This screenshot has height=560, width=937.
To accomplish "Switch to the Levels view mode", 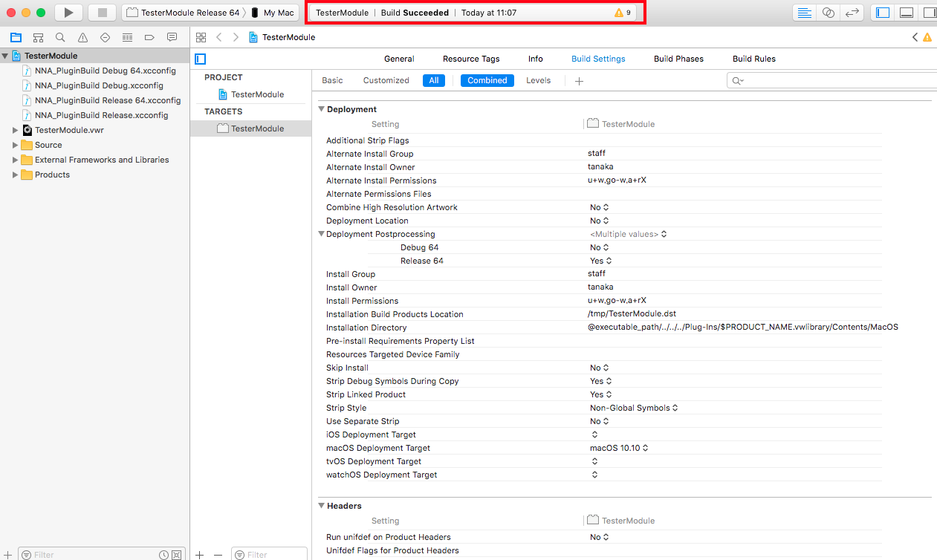I will (x=539, y=80).
